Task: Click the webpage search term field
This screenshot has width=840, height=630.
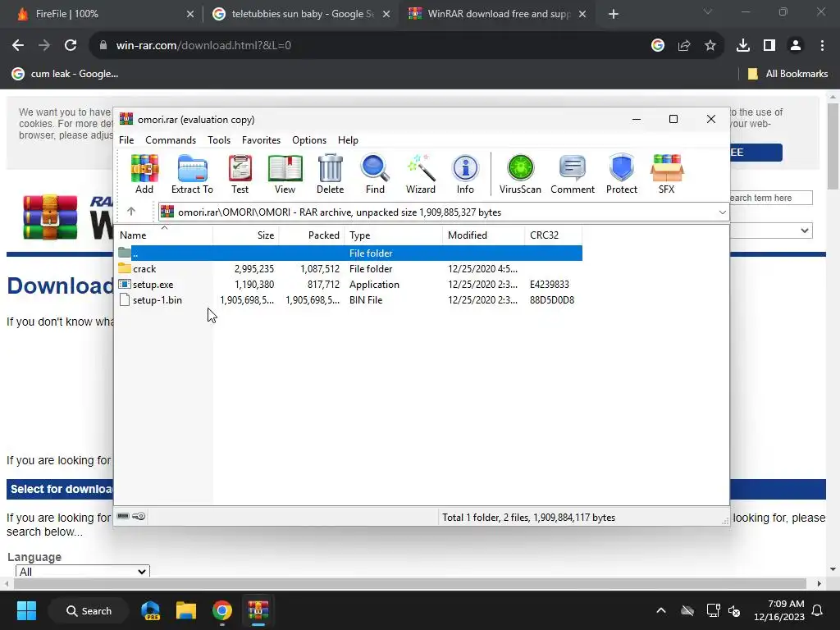Action: tap(771, 198)
